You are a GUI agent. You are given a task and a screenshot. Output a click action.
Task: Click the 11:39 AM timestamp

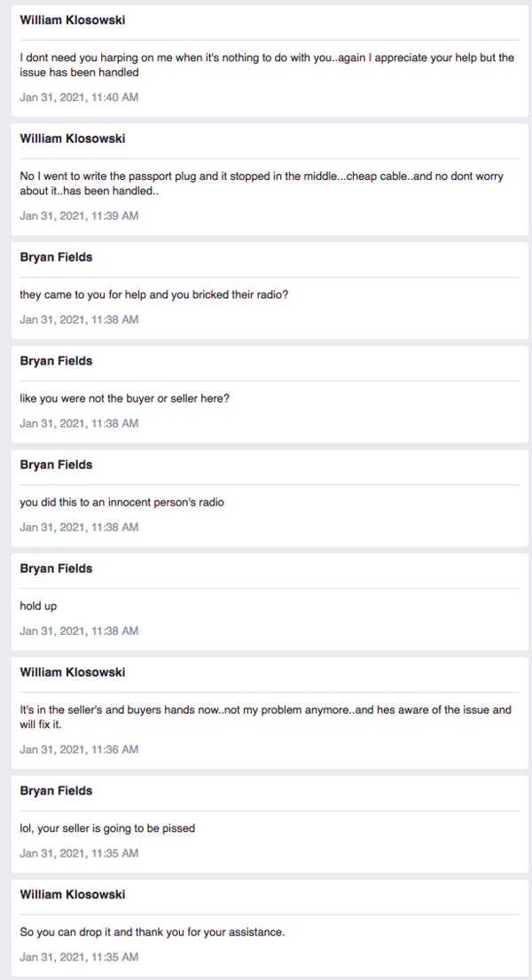point(79,216)
